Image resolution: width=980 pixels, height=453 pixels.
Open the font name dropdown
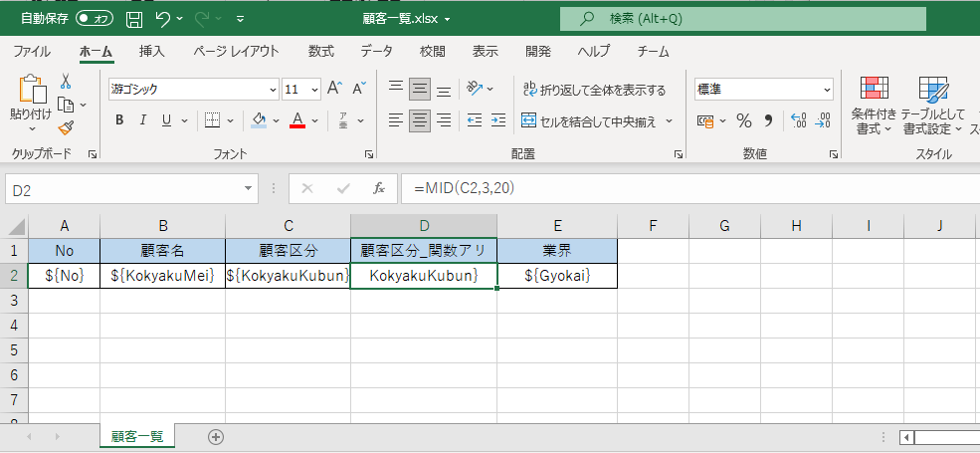[272, 90]
